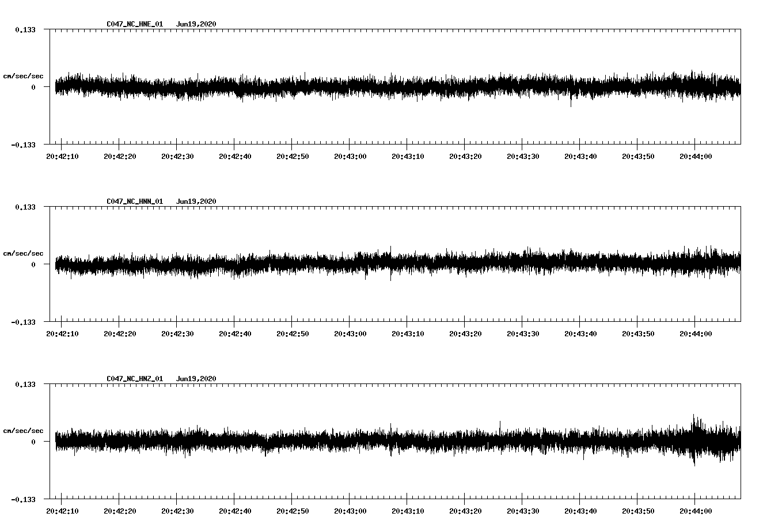
Task: Click the Jun19,2020 date of the HNZ plot
Action: pos(196,379)
